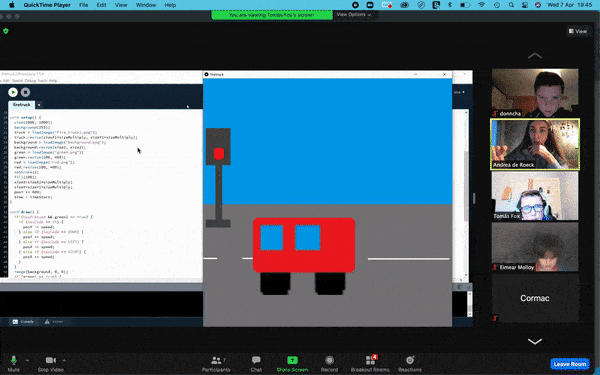Show previous participants with up chevron
The width and height of the screenshot is (600, 375).
535,55
